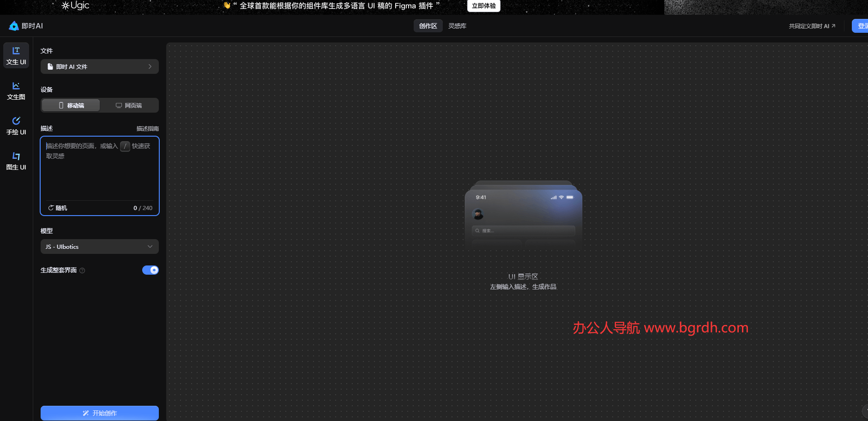
Task: Select 网页端 web device option
Action: click(129, 105)
